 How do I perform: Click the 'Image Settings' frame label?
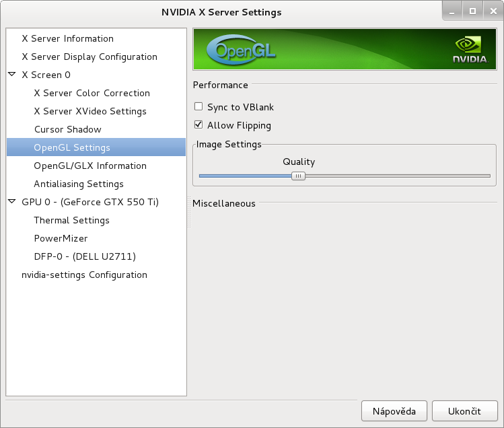[229, 145]
